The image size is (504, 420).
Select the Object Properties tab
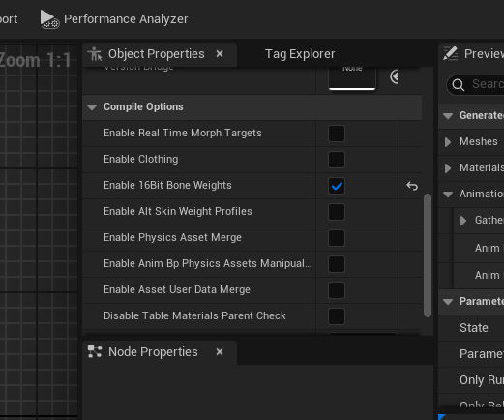coord(156,54)
